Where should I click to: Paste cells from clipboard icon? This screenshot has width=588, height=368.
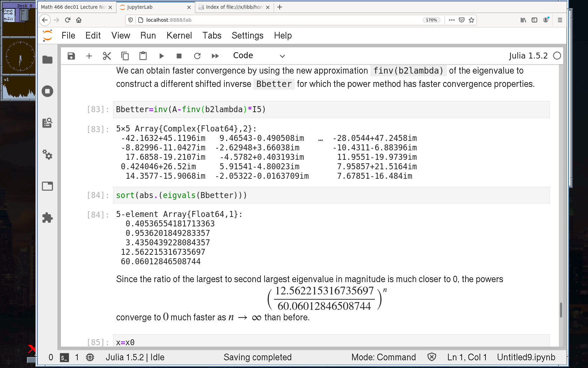tap(143, 56)
